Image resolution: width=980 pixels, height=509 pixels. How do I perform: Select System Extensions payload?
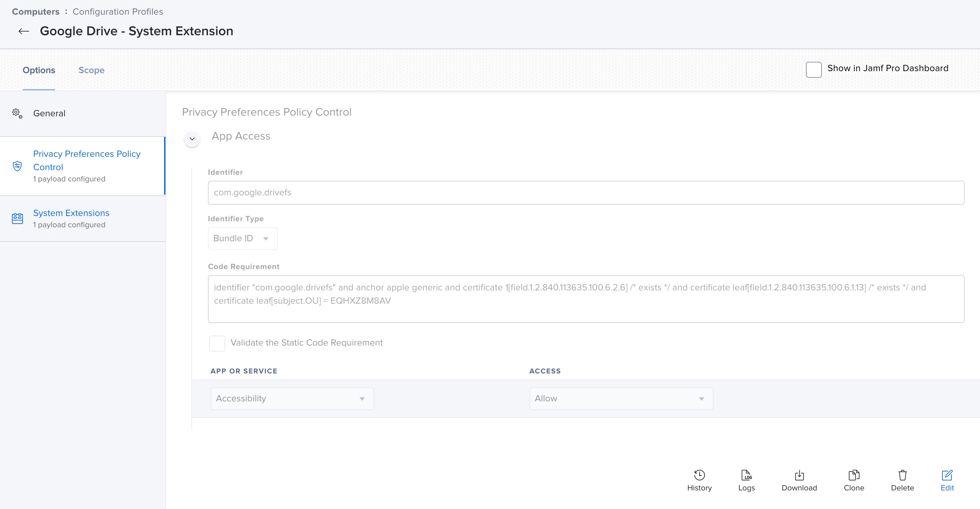coord(83,218)
